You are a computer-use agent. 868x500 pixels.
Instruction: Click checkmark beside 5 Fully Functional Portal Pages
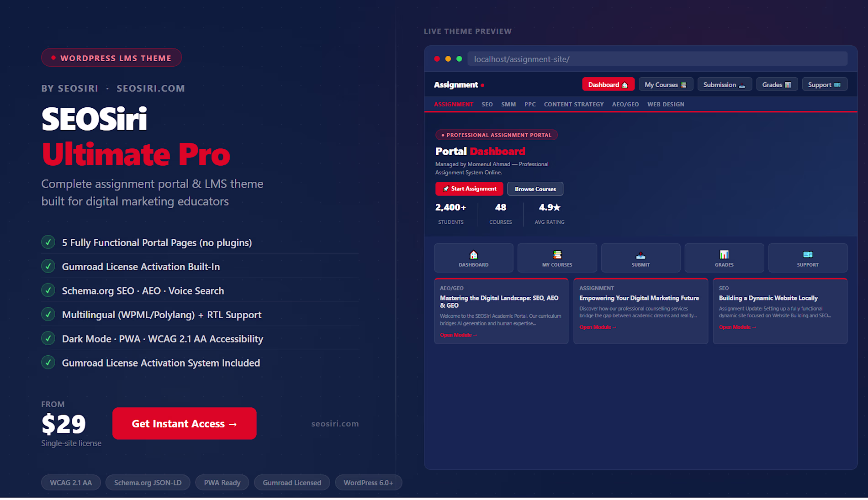click(48, 242)
